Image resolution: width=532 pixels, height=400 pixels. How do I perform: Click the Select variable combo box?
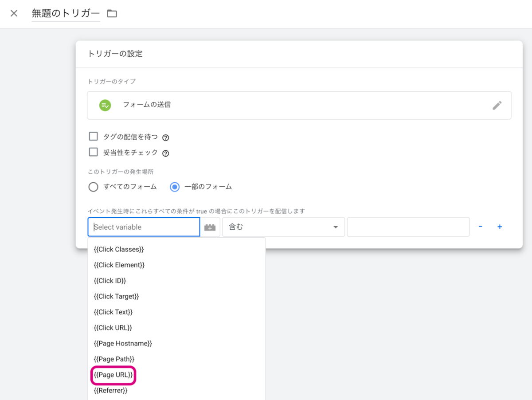pyautogui.click(x=144, y=227)
